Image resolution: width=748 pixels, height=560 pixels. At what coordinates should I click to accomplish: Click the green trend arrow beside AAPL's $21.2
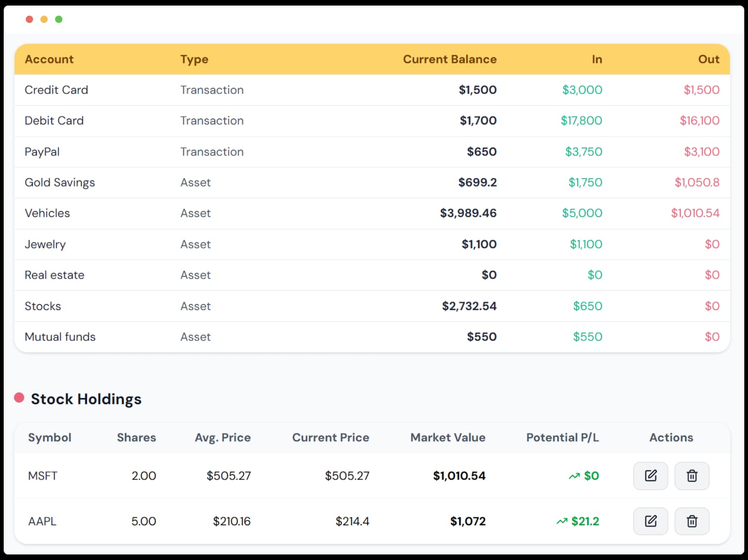[561, 521]
